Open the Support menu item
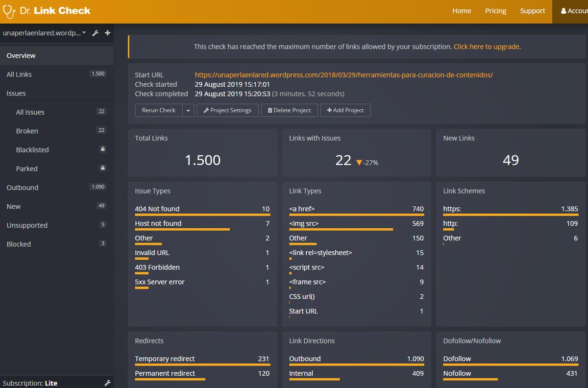 click(x=533, y=11)
